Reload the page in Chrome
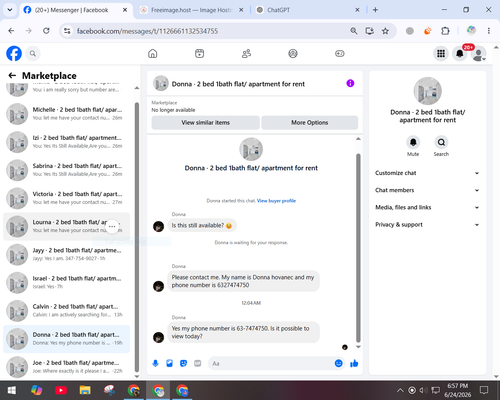 click(46, 31)
